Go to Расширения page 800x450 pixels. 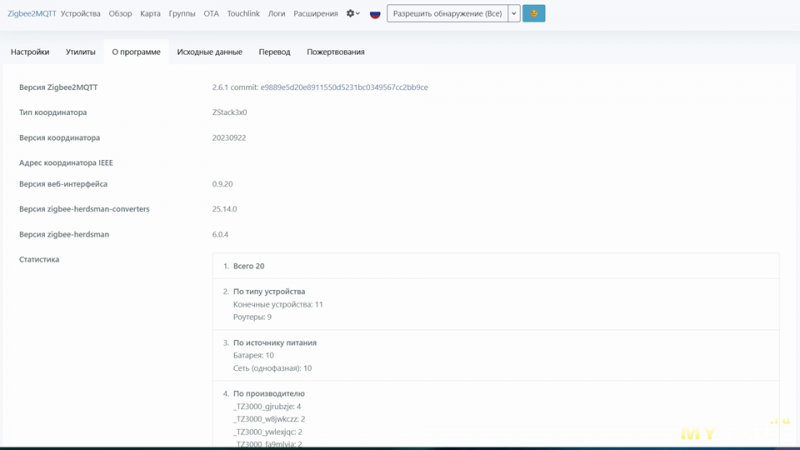point(316,14)
